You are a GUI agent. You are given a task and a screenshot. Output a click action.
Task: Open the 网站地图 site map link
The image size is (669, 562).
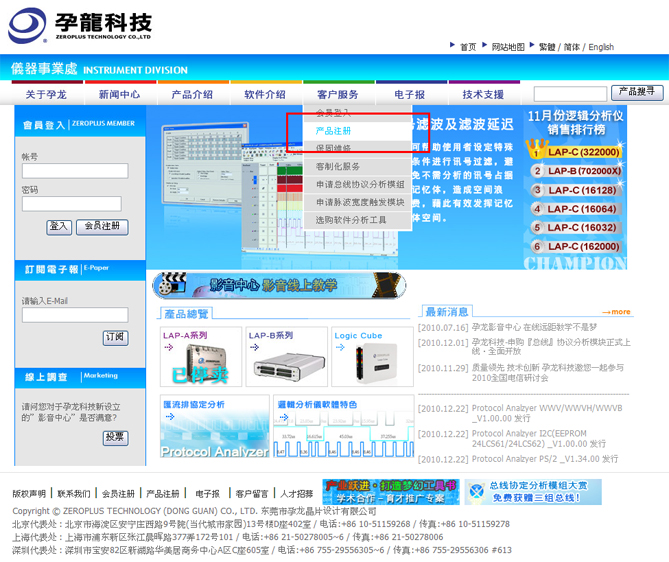click(x=508, y=47)
